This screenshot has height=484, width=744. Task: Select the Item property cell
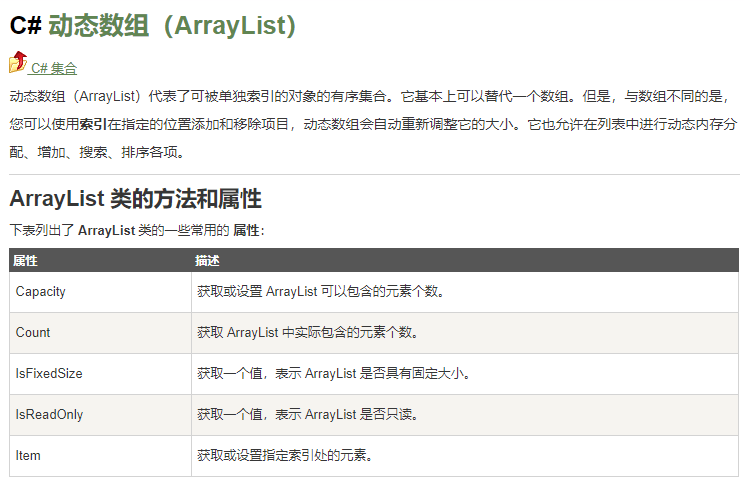(x=28, y=455)
